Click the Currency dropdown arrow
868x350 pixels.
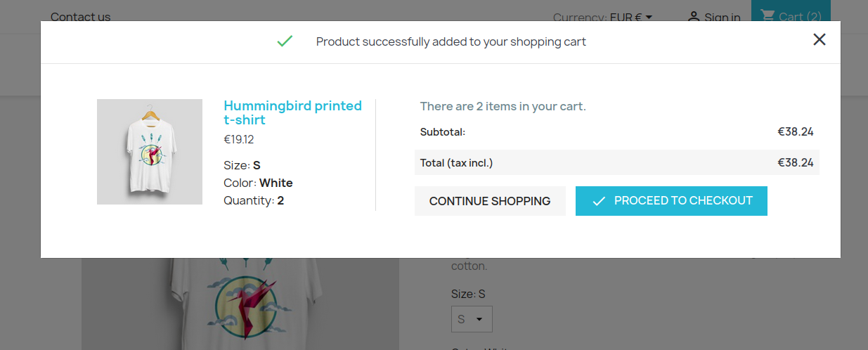point(649,17)
